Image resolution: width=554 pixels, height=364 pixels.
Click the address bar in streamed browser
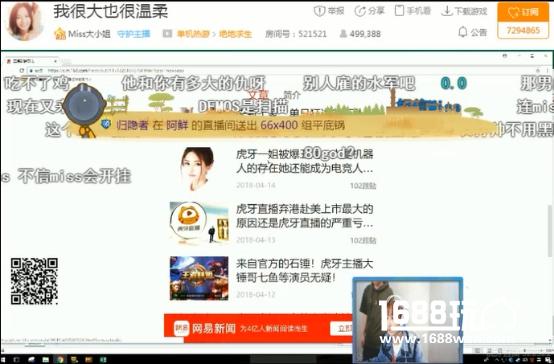(x=283, y=70)
